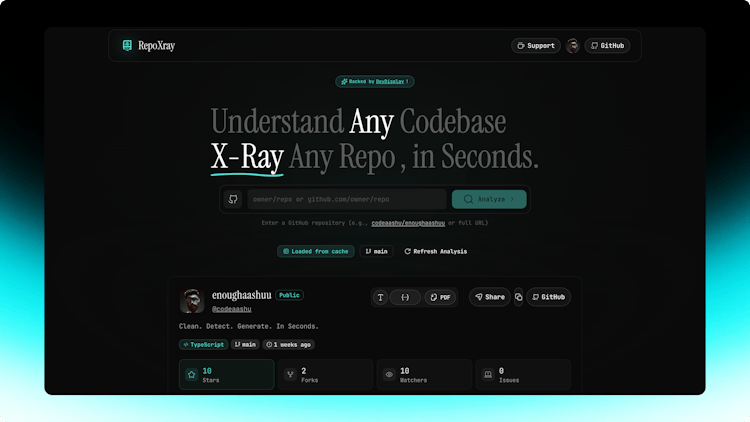
Task: Click the Loaded from cache badge
Action: (x=315, y=251)
